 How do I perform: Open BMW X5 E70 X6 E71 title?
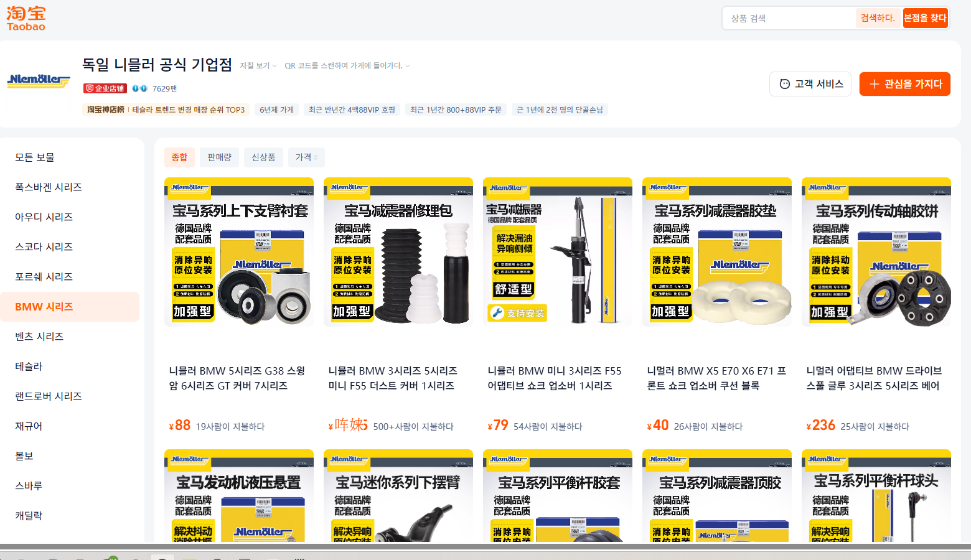coord(716,378)
